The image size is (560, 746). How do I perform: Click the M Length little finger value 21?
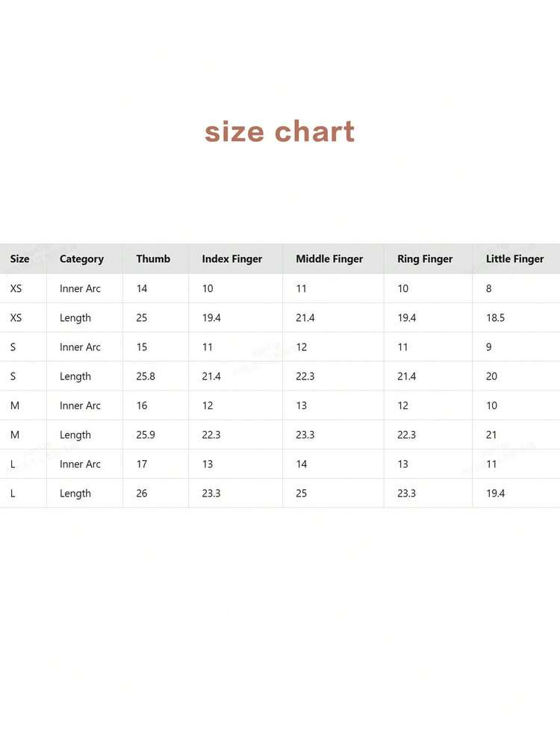pos(491,435)
